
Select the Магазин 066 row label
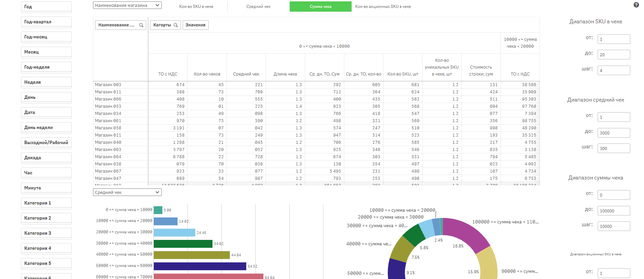click(x=108, y=99)
